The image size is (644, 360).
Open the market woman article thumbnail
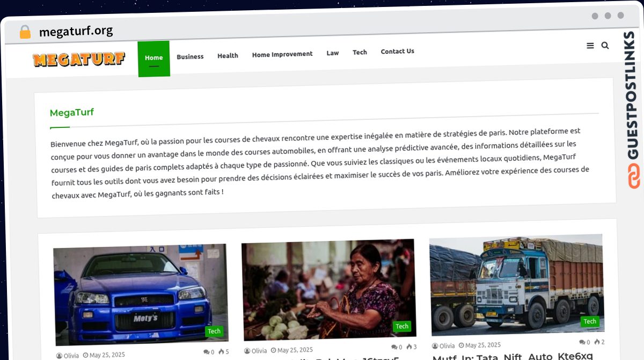328,290
